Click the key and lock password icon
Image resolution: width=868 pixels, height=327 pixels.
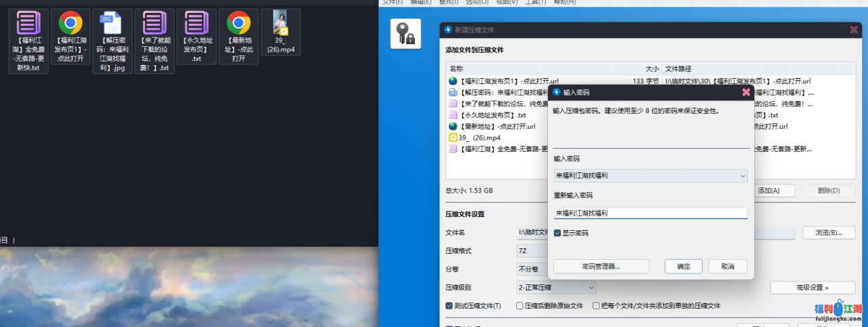click(x=406, y=34)
